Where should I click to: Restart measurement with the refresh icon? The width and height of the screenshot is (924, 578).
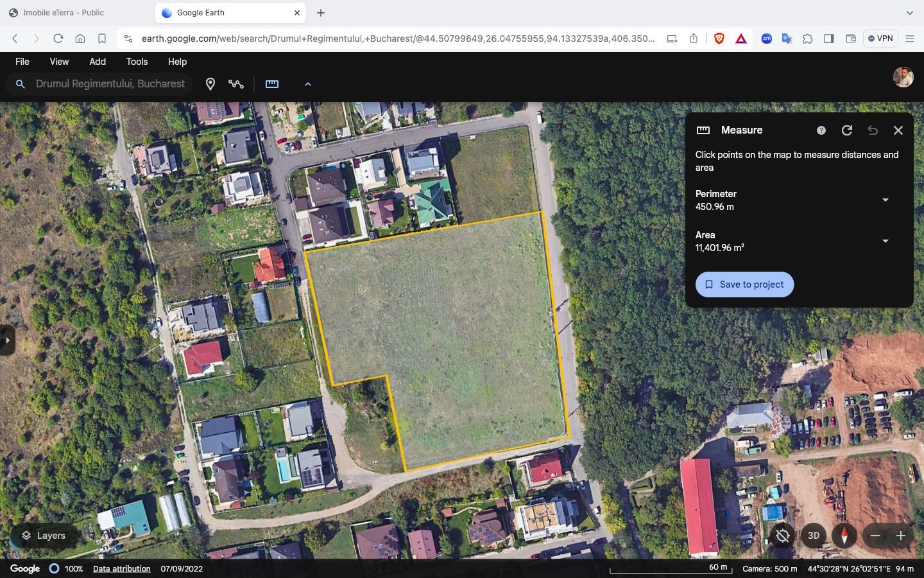click(x=846, y=130)
